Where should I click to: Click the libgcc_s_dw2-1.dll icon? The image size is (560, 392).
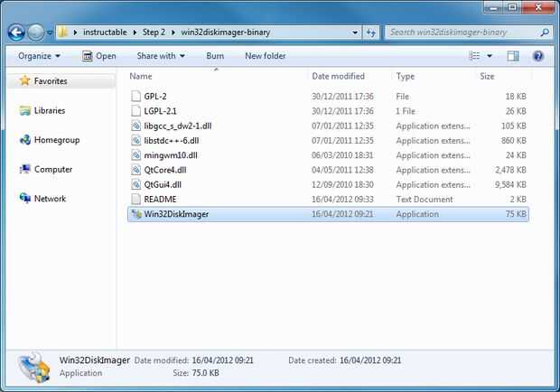click(135, 126)
